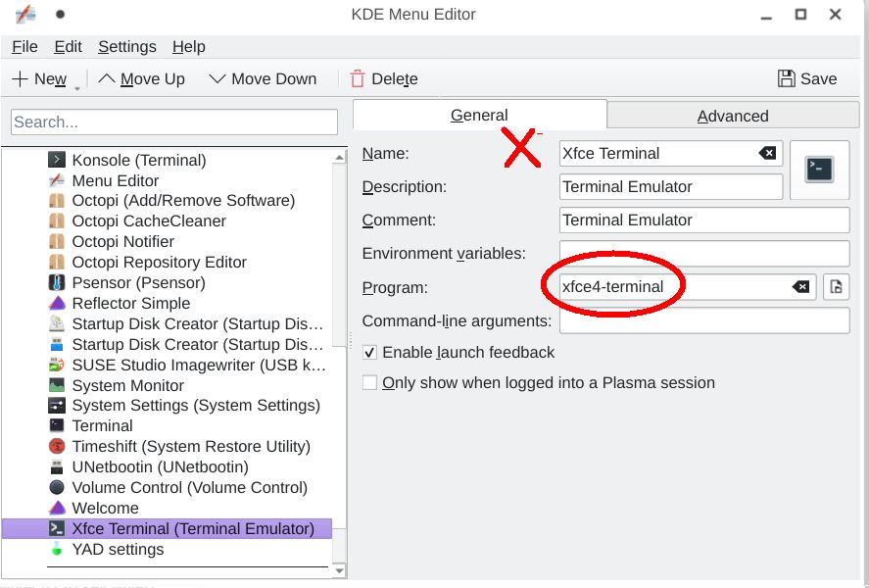Open the file browser beside Program field
Image resolution: width=869 pixels, height=588 pixels.
coord(835,286)
